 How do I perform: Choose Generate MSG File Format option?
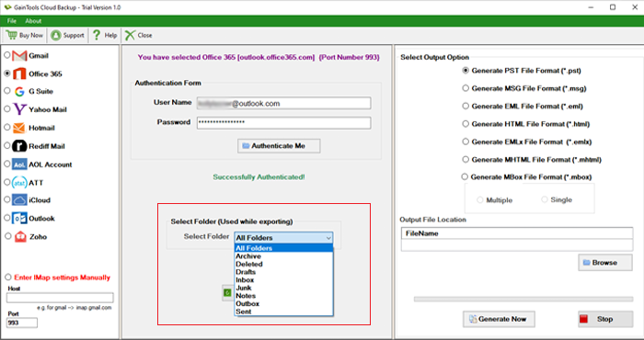coord(466,88)
